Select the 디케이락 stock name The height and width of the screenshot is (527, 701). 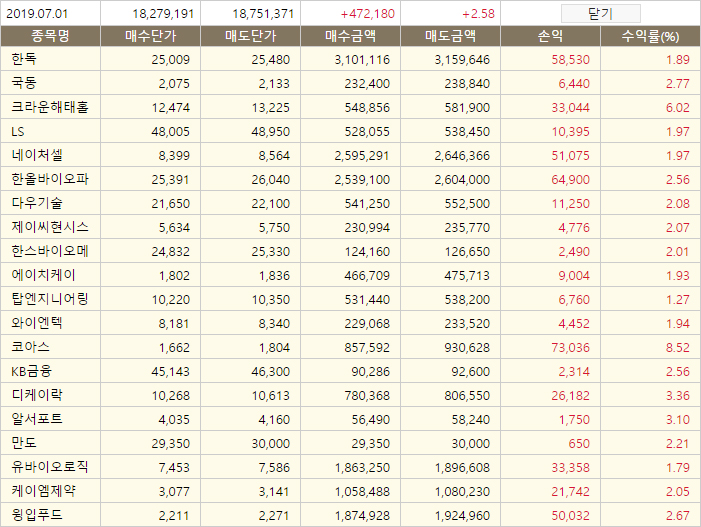tap(37, 395)
